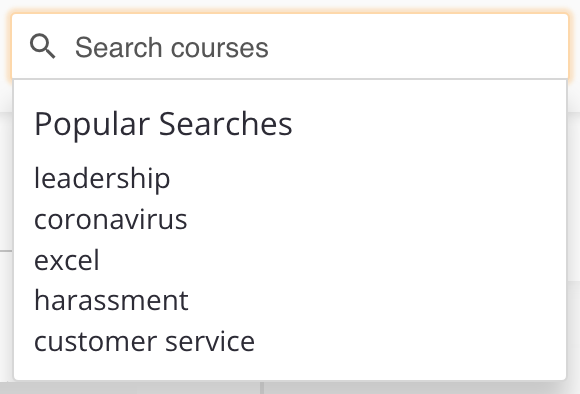Select the first popular search entry

click(x=102, y=179)
